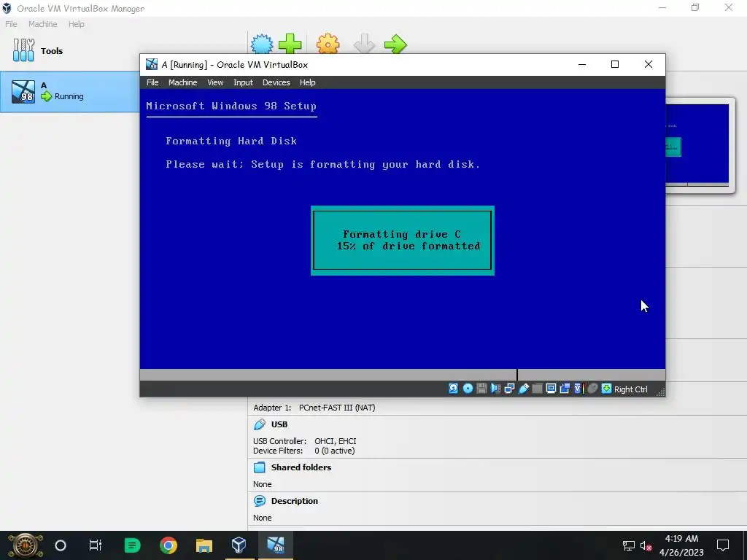The image size is (747, 560).
Task: Click the audio indicator in VM status bar
Action: point(495,389)
